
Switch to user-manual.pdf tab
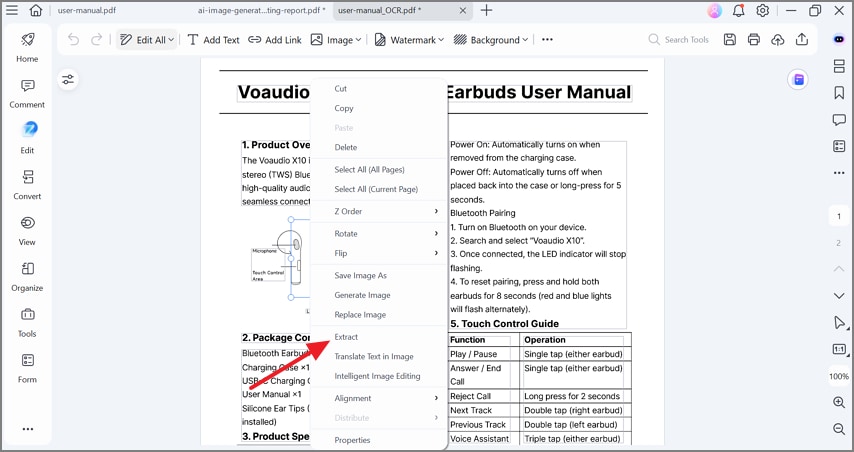coord(87,10)
